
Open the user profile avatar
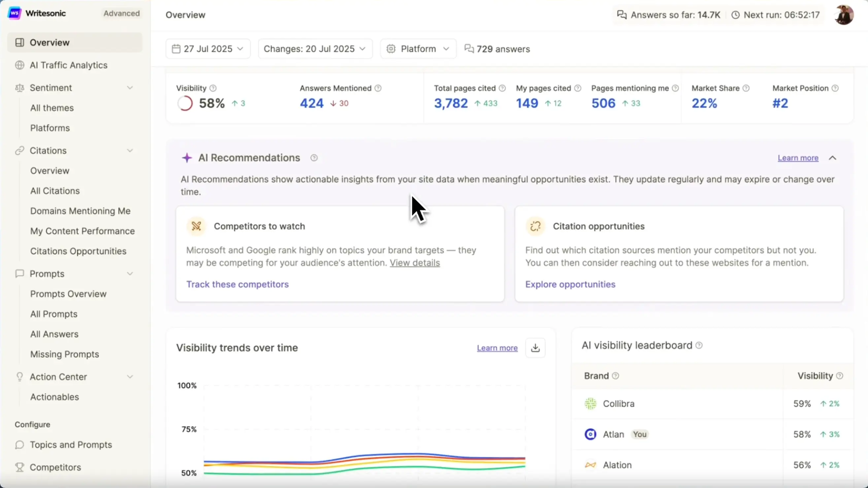tap(844, 15)
